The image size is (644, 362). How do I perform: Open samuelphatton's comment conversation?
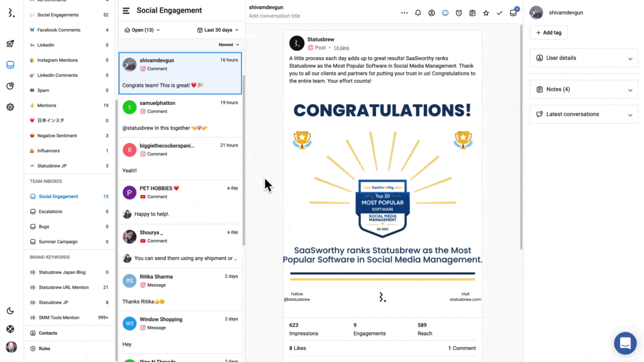click(180, 116)
